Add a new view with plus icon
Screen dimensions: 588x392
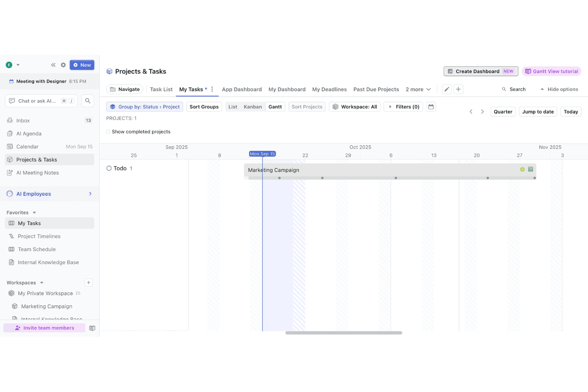[x=458, y=89]
